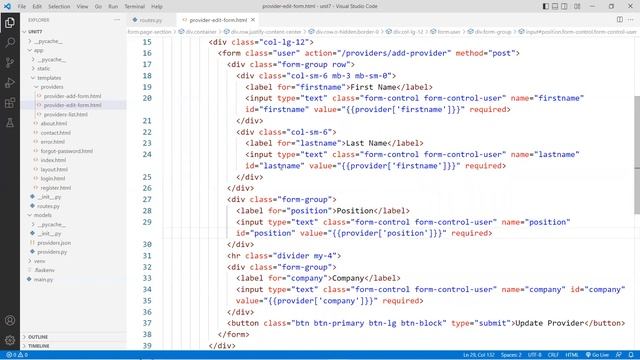This screenshot has height=360, width=640.
Task: Open error.html in explorer
Action: [x=53, y=142]
